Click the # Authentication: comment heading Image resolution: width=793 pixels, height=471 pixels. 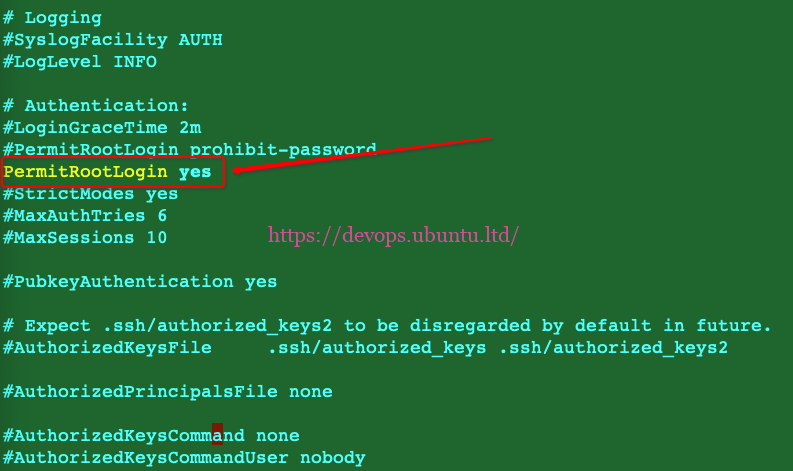tap(96, 106)
